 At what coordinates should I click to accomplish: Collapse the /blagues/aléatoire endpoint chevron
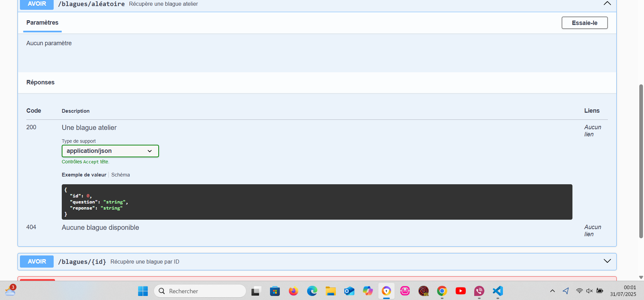tap(607, 3)
